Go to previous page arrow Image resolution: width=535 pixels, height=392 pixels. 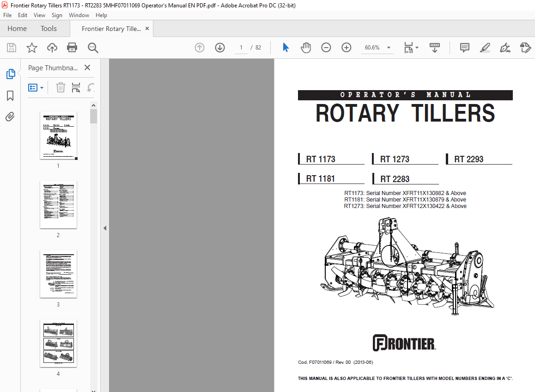(x=200, y=48)
